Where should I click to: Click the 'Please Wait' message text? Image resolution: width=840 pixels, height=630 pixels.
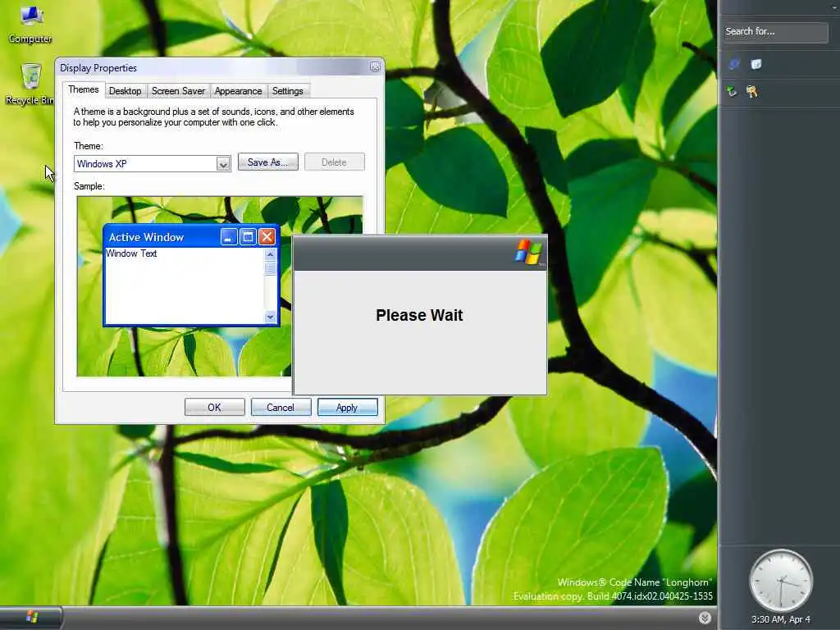click(419, 315)
